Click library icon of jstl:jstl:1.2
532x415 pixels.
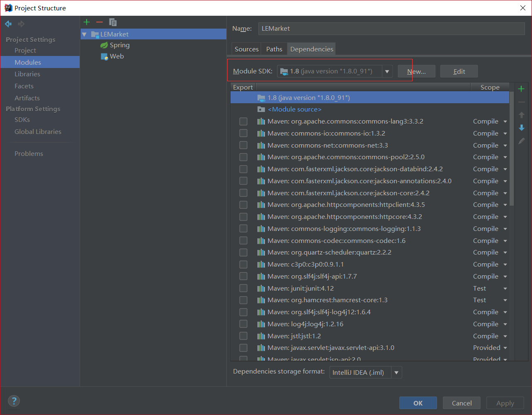click(x=261, y=336)
